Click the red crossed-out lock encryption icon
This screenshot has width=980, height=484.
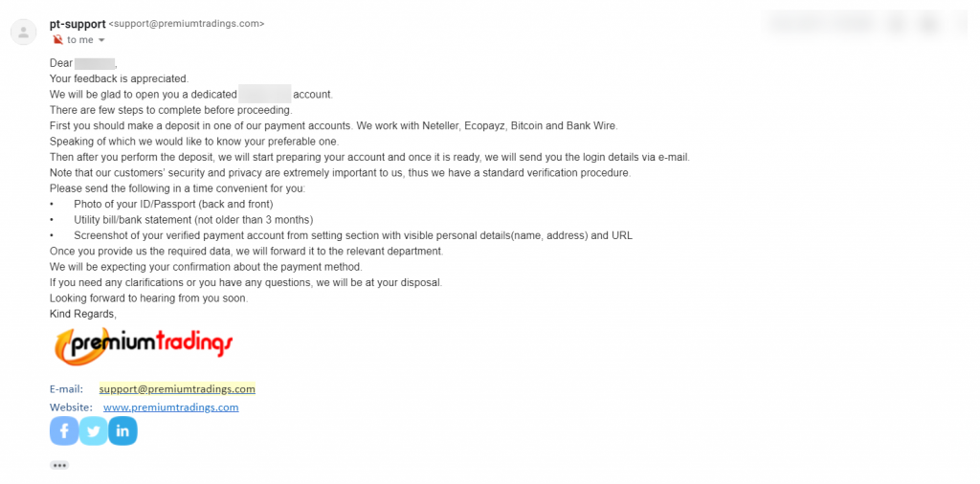57,40
